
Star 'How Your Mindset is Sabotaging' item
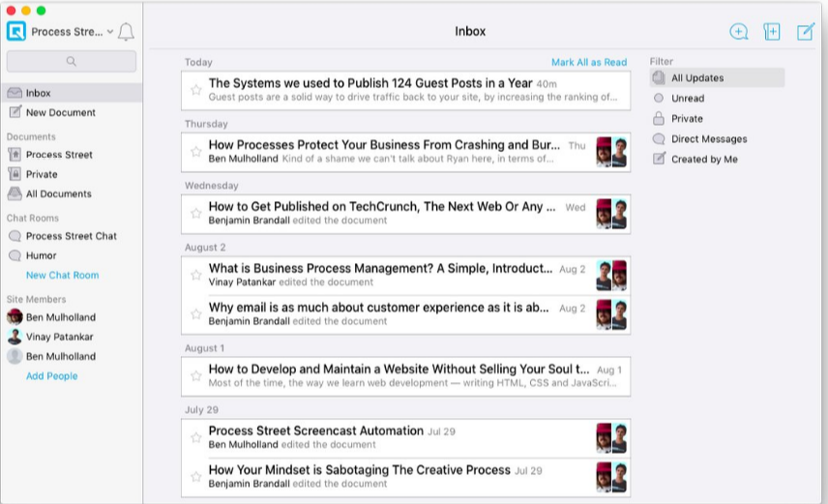196,477
